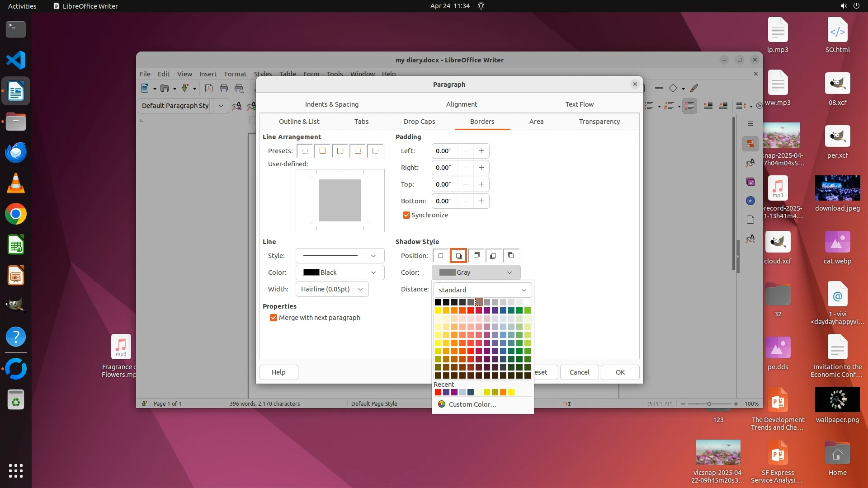The image size is (868, 488).
Task: Click the Export as PDF toolbar icon
Action: (208, 89)
